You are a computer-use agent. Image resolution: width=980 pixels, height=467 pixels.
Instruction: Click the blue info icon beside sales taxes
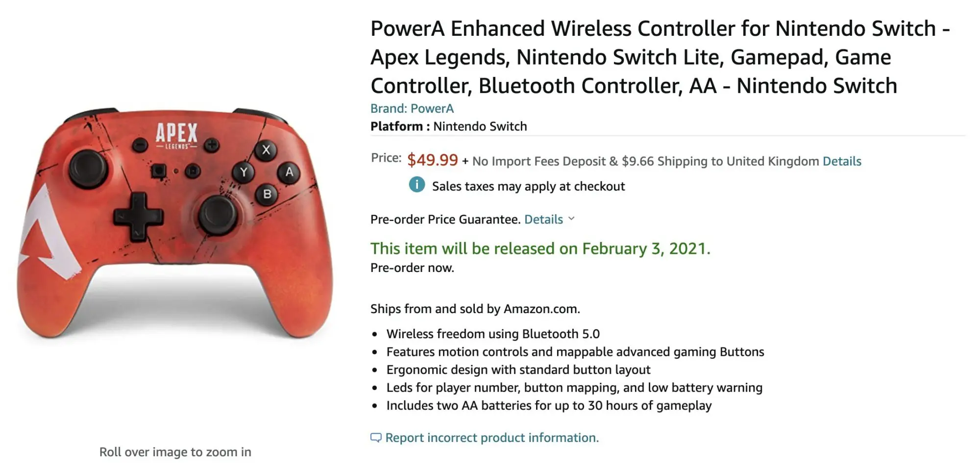tap(416, 185)
